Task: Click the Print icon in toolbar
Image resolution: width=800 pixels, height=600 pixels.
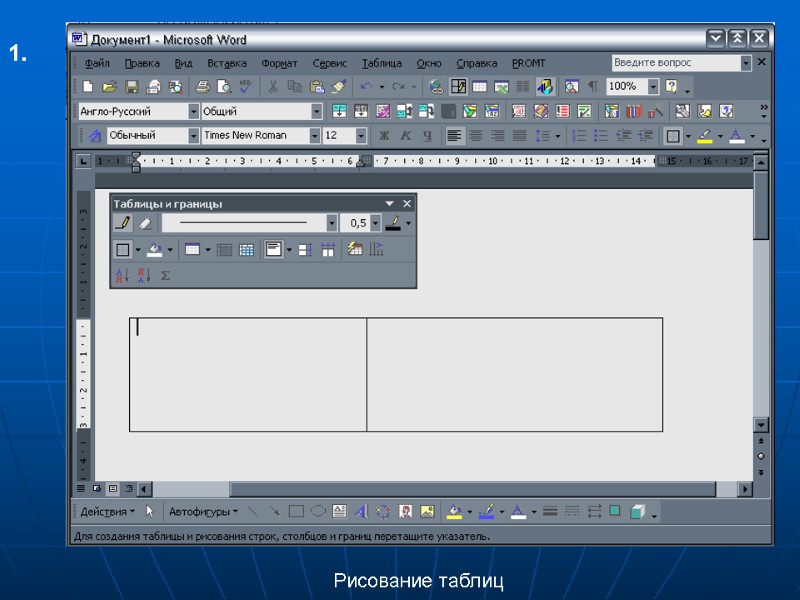Action: click(x=203, y=87)
